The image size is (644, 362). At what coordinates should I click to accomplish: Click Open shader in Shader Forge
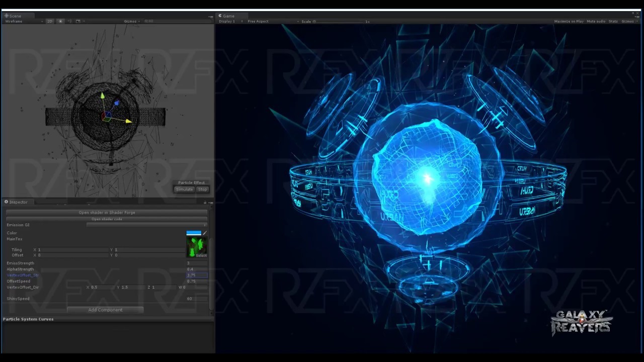click(107, 212)
